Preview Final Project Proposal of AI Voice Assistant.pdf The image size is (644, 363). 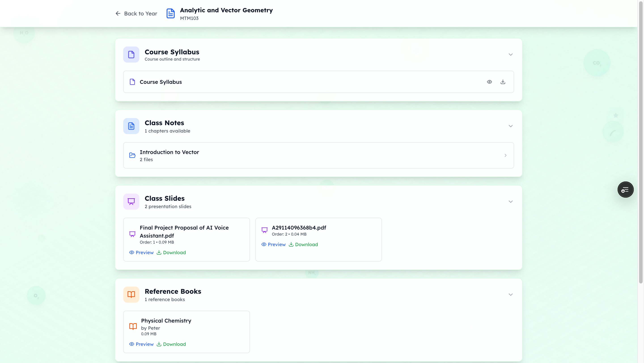coord(142,253)
